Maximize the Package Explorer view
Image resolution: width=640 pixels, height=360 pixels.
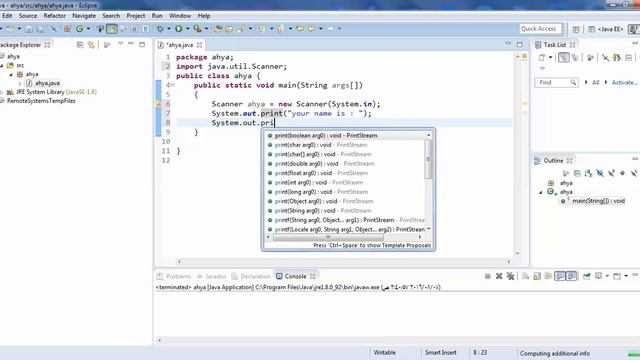(x=142, y=44)
